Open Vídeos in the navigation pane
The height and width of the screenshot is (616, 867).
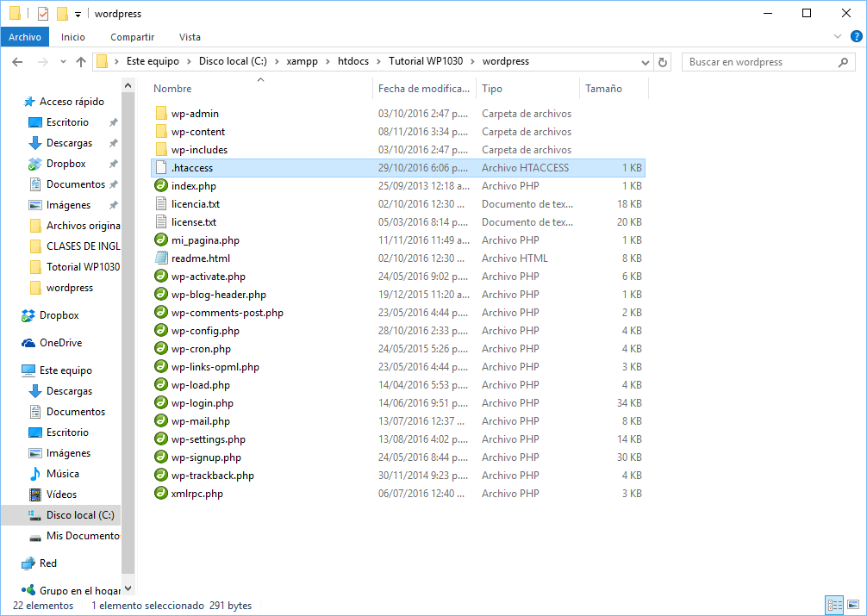click(x=61, y=495)
